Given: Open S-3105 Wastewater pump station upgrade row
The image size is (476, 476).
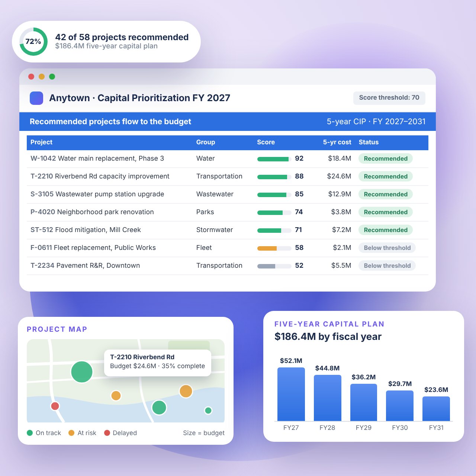Looking at the screenshot, I should [228, 194].
